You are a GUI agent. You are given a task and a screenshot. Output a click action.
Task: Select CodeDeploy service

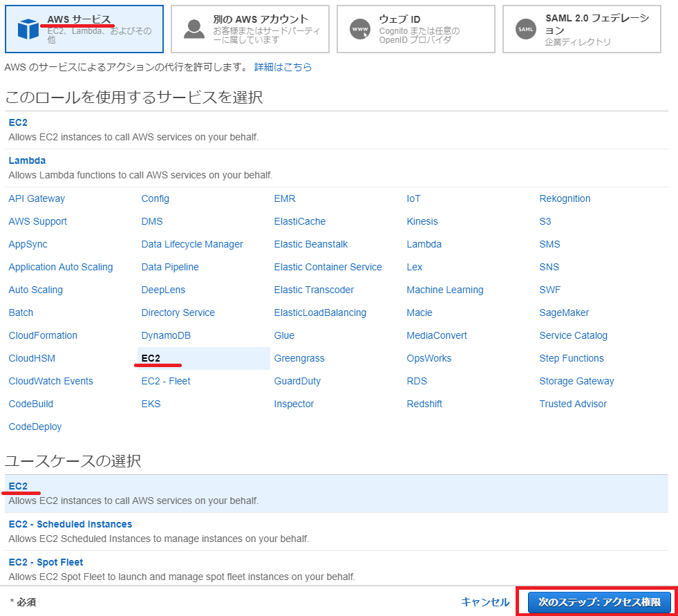(x=35, y=427)
